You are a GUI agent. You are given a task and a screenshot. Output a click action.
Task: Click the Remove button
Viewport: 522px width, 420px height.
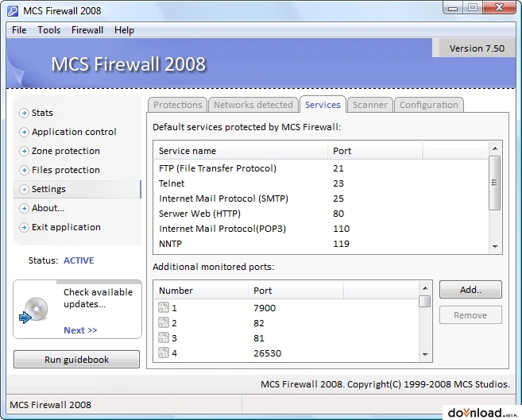(470, 315)
